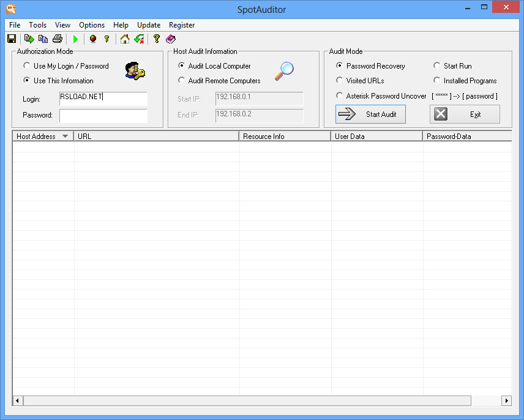Open the Tools menu
This screenshot has width=524, height=420.
(x=37, y=25)
